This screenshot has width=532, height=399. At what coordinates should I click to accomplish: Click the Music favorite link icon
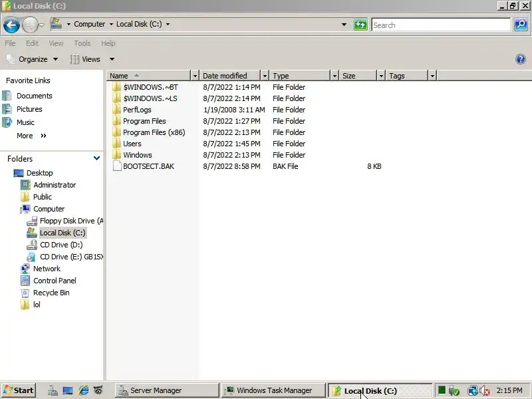tap(7, 122)
